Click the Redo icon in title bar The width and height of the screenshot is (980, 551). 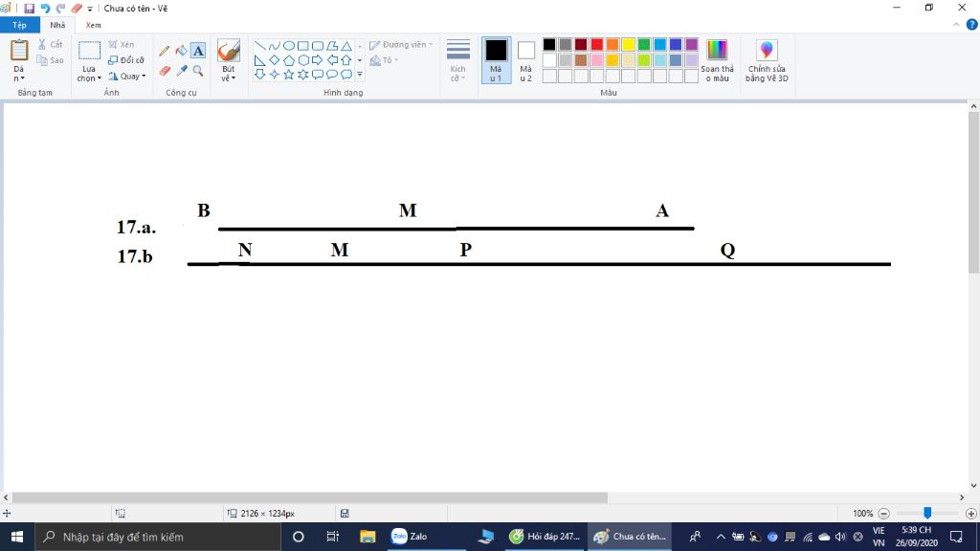click(60, 8)
